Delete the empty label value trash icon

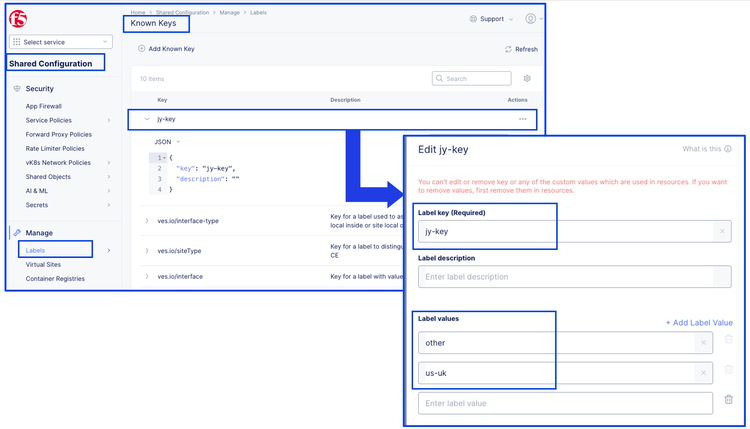pyautogui.click(x=728, y=399)
